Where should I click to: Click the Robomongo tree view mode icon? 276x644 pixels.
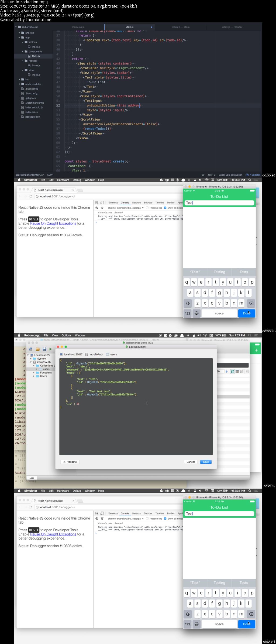click(233, 372)
